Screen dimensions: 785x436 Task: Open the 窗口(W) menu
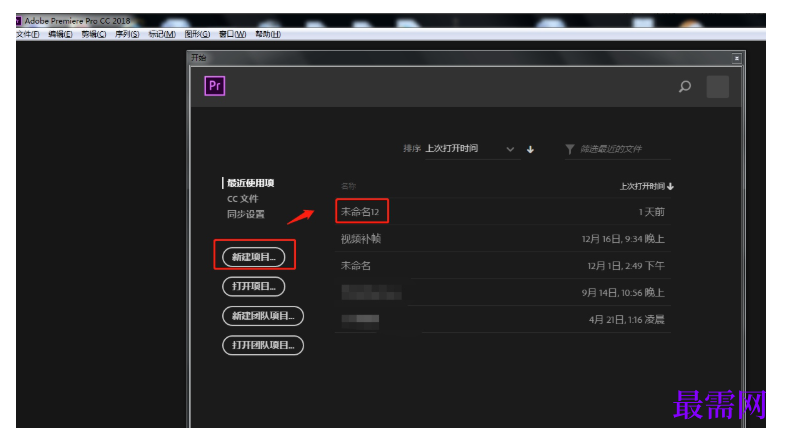[x=232, y=34]
